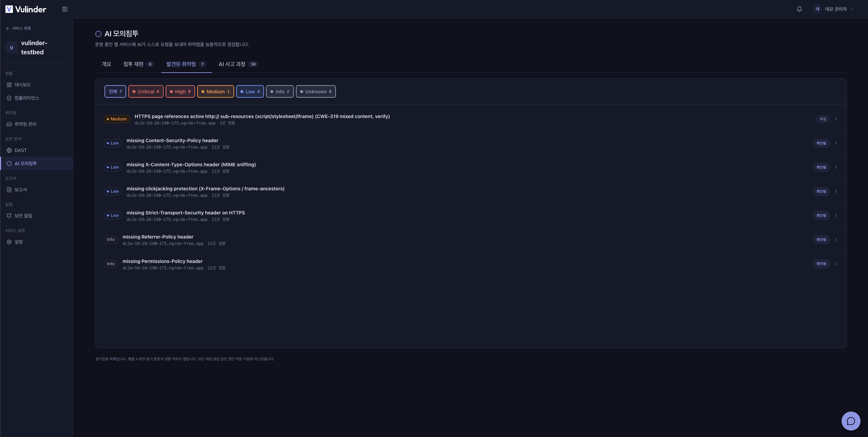Select the 발견된 취약점 tab
Image resolution: width=868 pixels, height=437 pixels.
coord(186,64)
